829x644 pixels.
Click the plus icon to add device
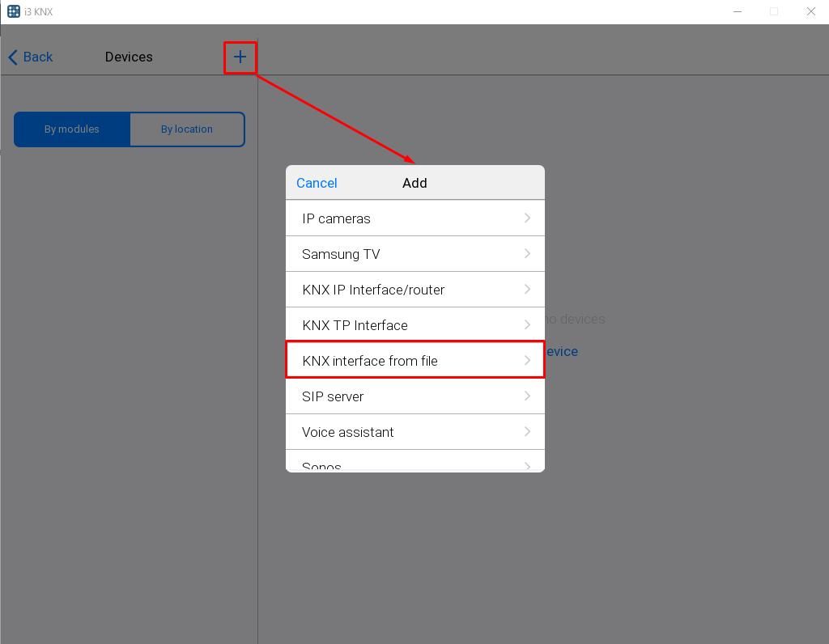pos(240,57)
